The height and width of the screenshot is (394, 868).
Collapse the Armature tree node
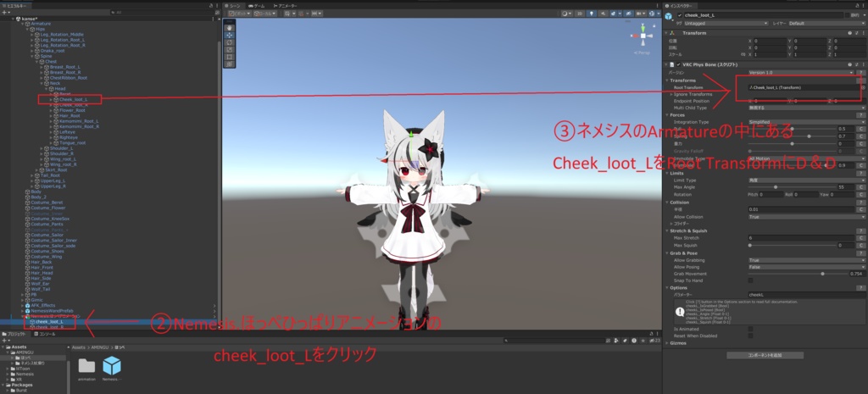(x=23, y=24)
